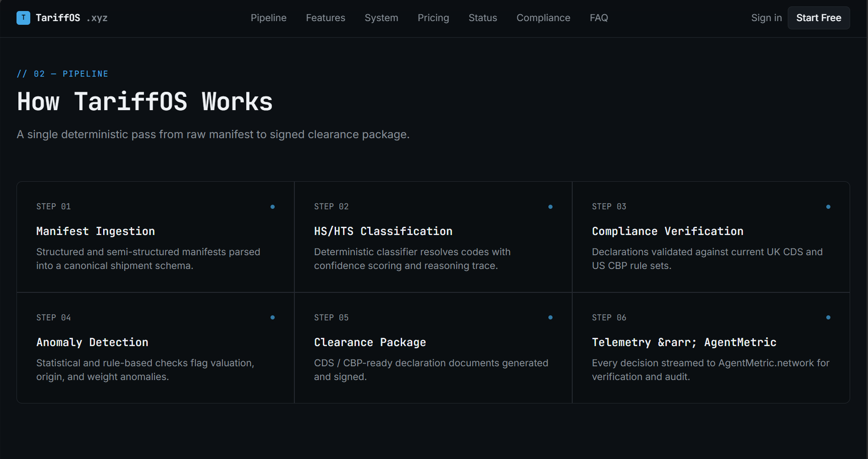Go to System section in navbar
Screen dimensions: 868x459
(381, 18)
